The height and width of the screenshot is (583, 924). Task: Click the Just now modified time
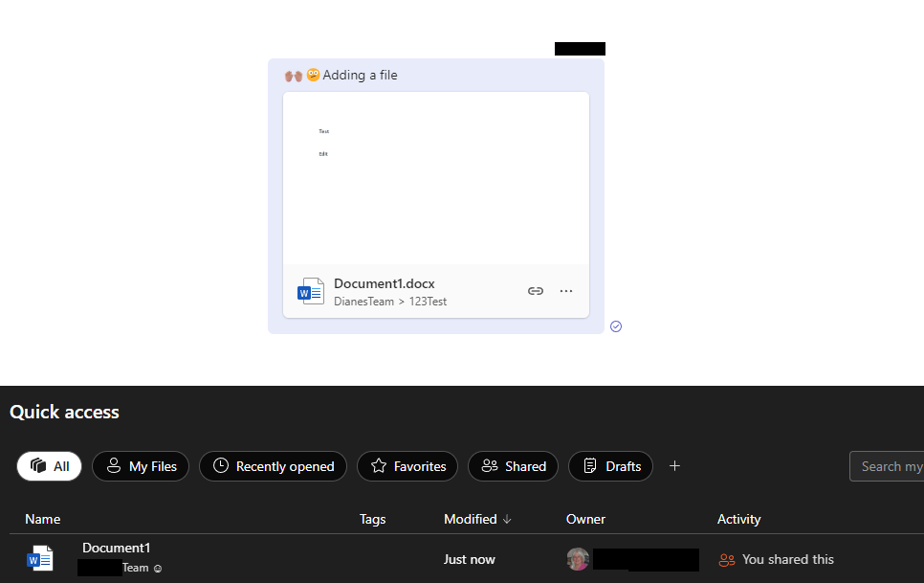pos(469,559)
